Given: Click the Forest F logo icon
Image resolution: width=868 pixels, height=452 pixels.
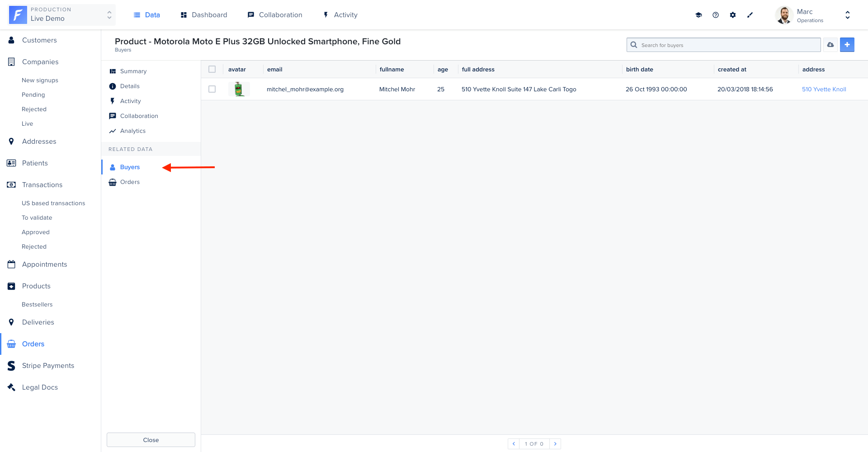Looking at the screenshot, I should point(18,15).
